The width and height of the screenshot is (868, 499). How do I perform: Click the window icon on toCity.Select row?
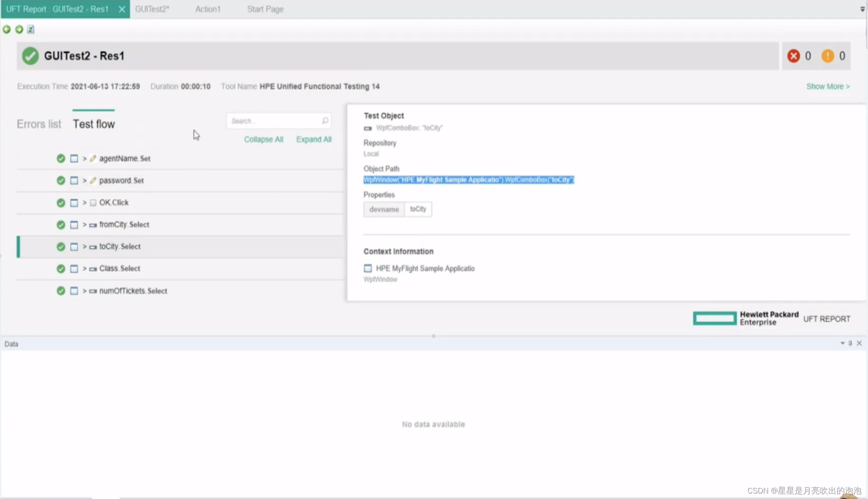pos(74,247)
